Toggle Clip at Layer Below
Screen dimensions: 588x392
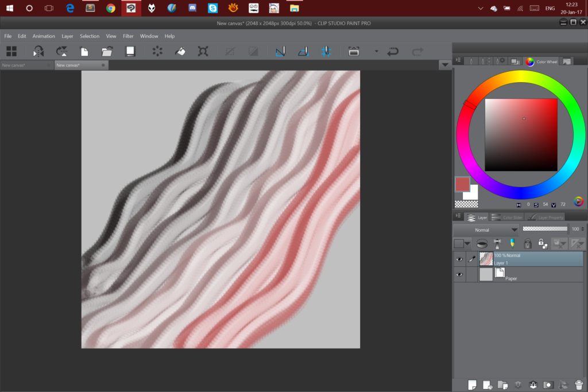pyautogui.click(x=482, y=244)
